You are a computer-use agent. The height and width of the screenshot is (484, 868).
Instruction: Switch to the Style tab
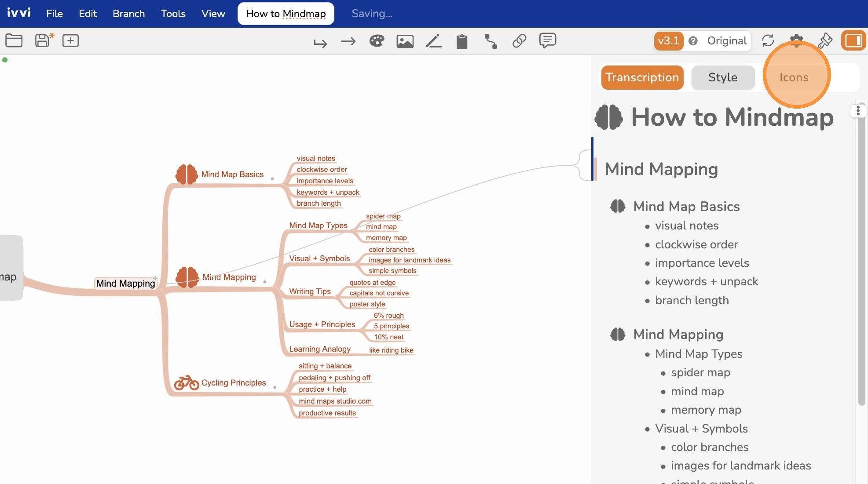pos(723,77)
